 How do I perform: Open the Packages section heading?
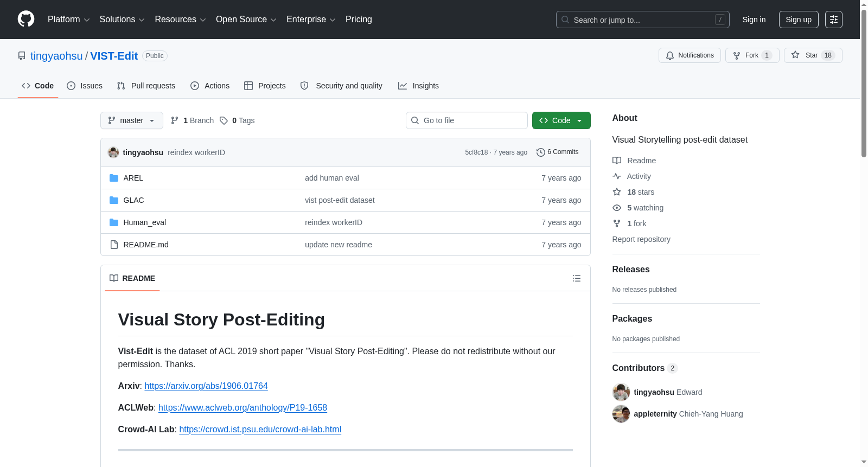[x=632, y=319]
